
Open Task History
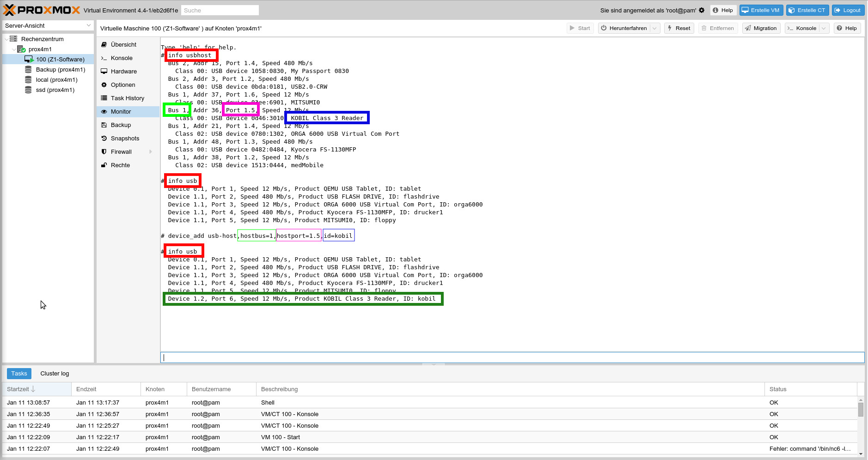(128, 98)
